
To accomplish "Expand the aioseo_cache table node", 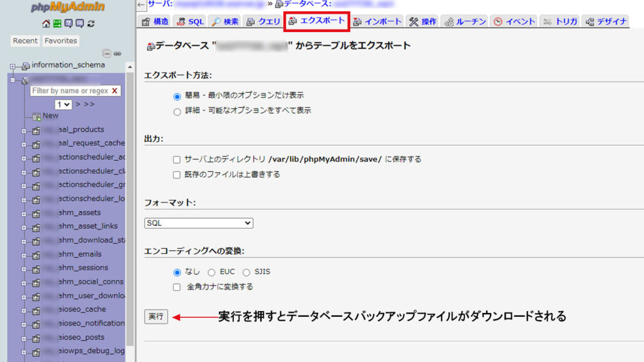I will tap(24, 311).
